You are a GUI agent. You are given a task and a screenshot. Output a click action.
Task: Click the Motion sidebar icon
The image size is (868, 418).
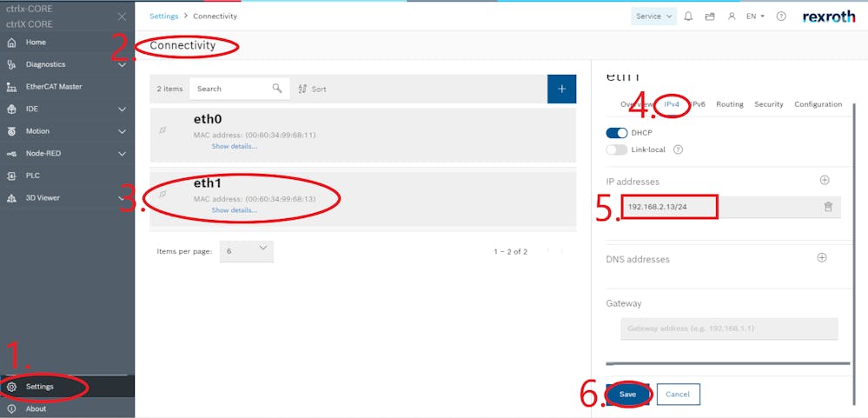11,131
